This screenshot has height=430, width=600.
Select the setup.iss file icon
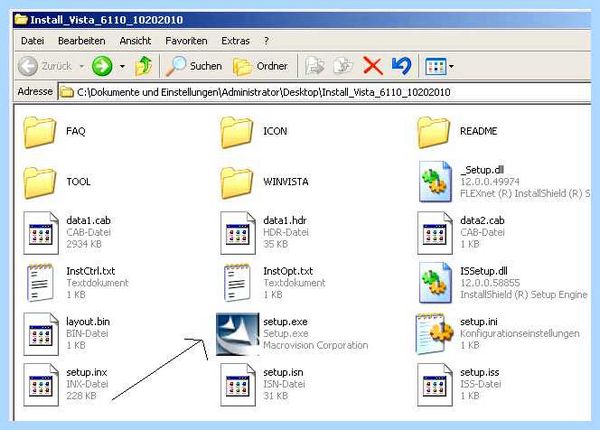pos(435,385)
